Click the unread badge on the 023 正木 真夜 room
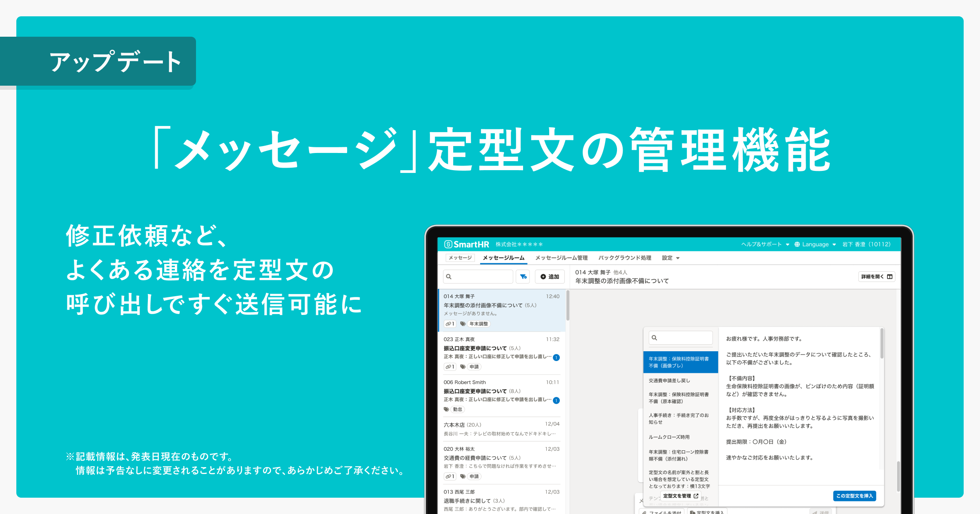Screen dimensions: 980x514 coord(556,358)
